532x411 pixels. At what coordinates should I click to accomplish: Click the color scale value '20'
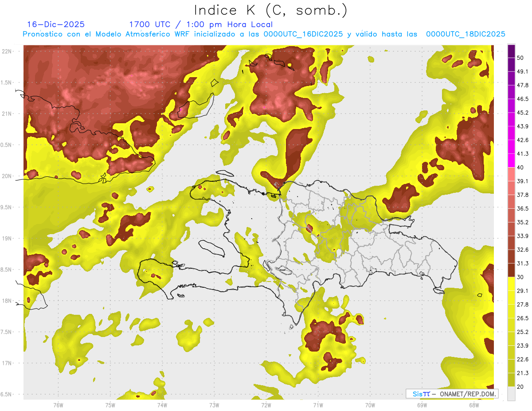(x=520, y=387)
